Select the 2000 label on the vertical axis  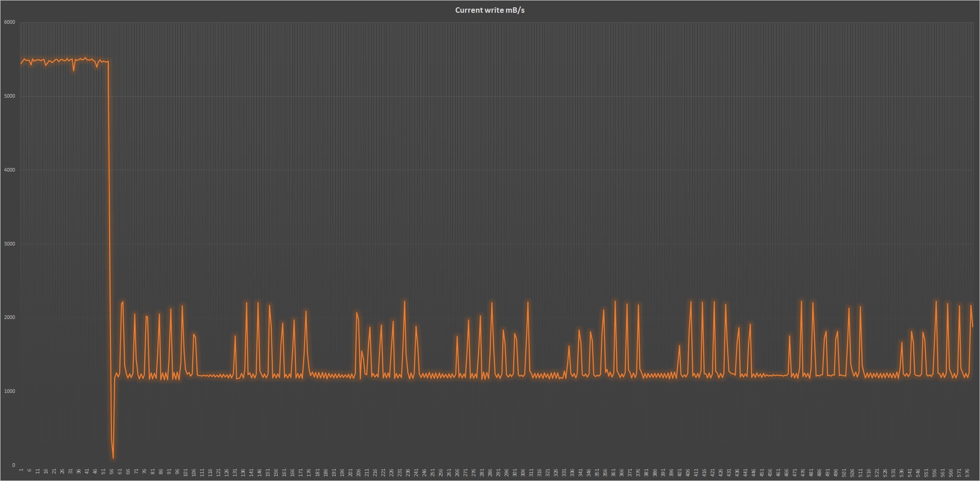(10, 318)
